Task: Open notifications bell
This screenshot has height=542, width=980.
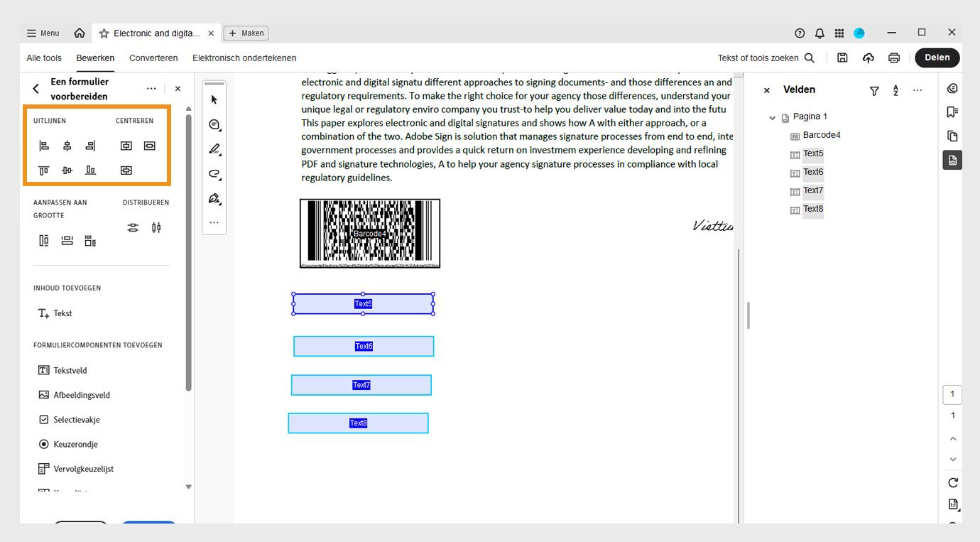Action: 820,33
